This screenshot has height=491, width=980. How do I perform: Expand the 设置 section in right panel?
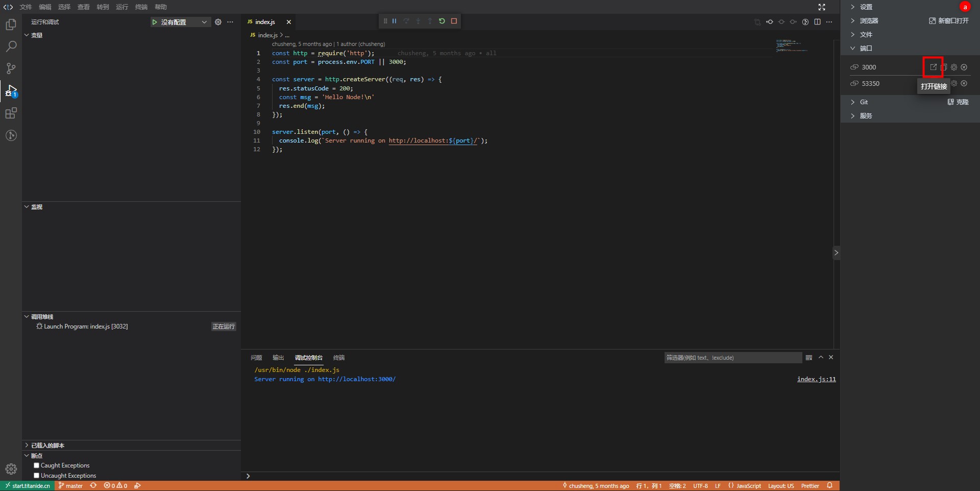(862, 7)
